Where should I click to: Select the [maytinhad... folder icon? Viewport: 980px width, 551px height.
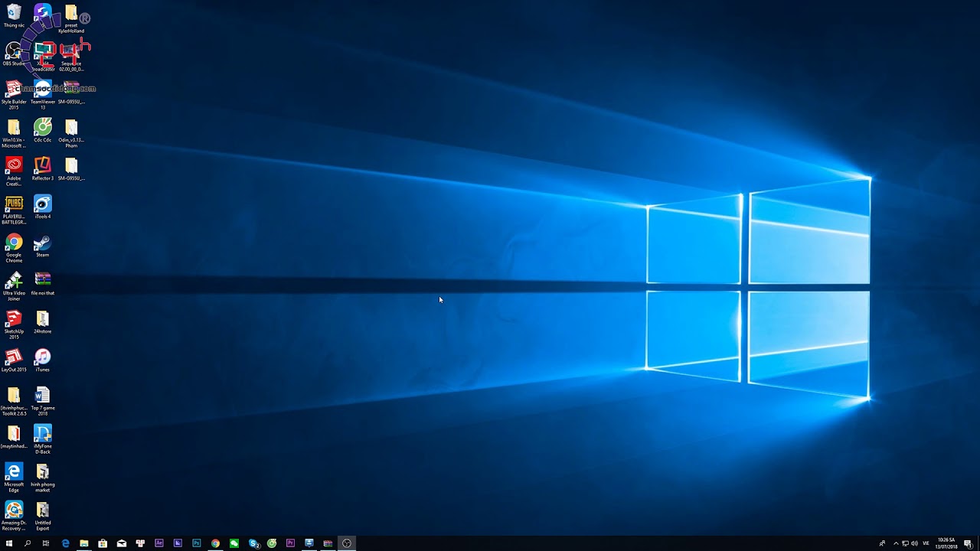(x=14, y=437)
